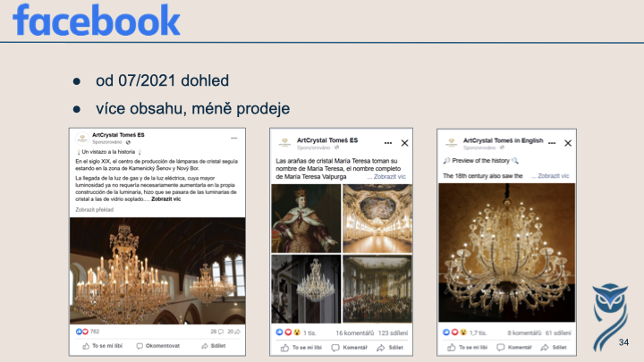This screenshot has height=362, width=644.
Task: Open three-dot menu on English post
Action: tap(552, 143)
